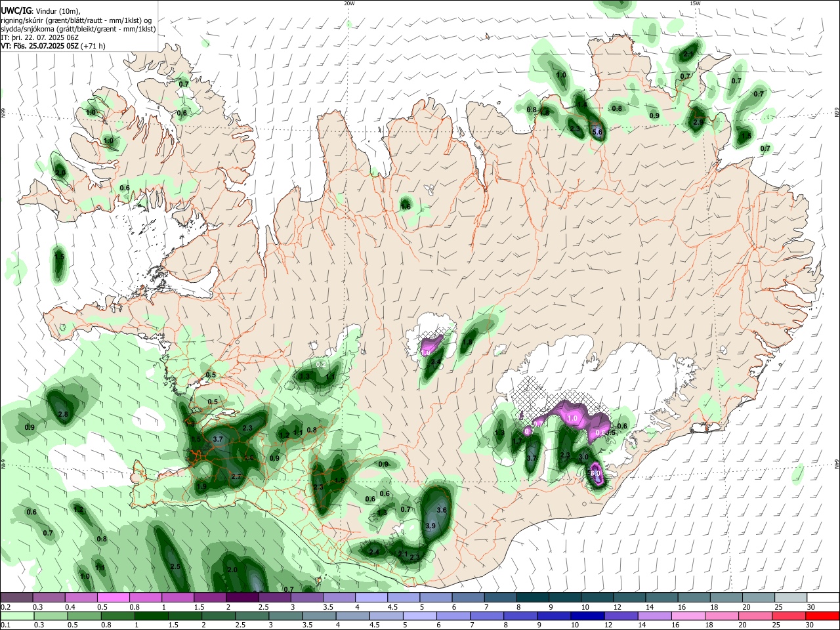Click the '20W' longitude label
840x630 pixels.
[349, 3]
